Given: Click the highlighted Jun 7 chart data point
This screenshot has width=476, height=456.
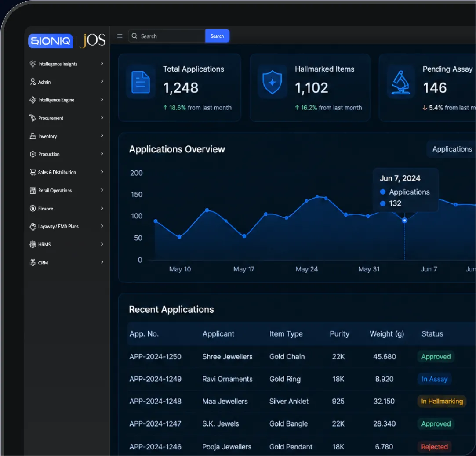Looking at the screenshot, I should 404,221.
